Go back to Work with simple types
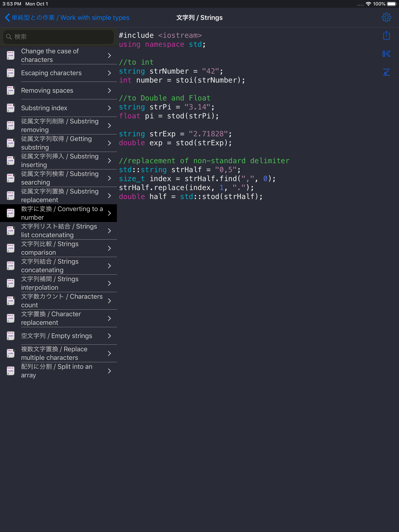 [70, 18]
